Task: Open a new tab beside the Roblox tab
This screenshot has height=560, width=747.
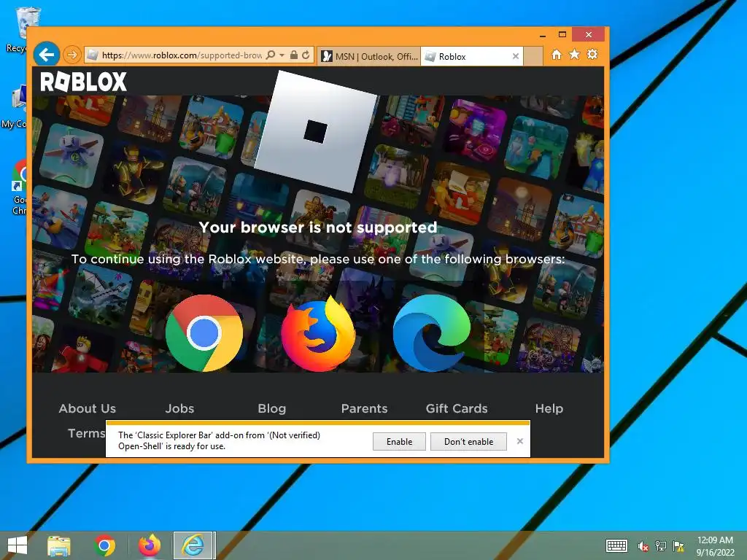Action: click(533, 56)
